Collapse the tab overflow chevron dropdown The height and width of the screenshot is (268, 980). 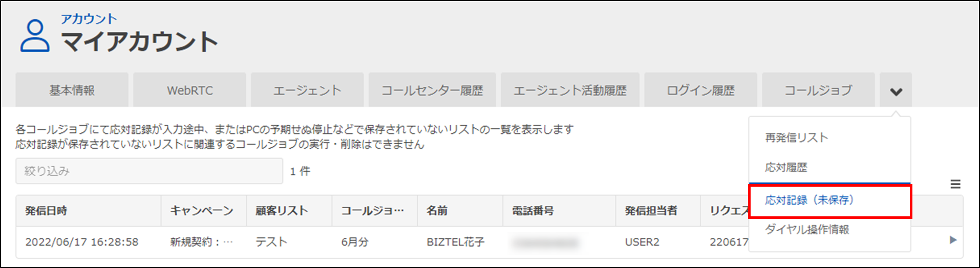pos(896,91)
